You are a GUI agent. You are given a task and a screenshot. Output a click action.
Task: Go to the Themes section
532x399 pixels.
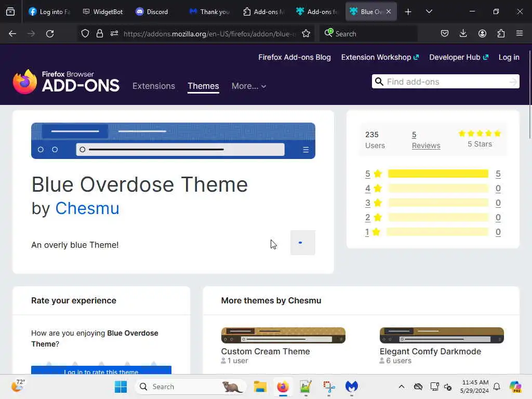point(203,86)
